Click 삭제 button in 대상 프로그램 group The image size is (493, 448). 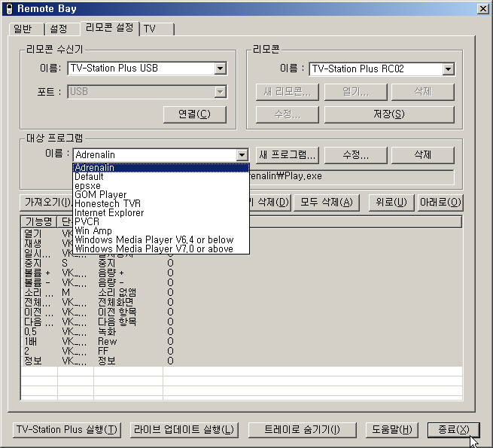(423, 155)
